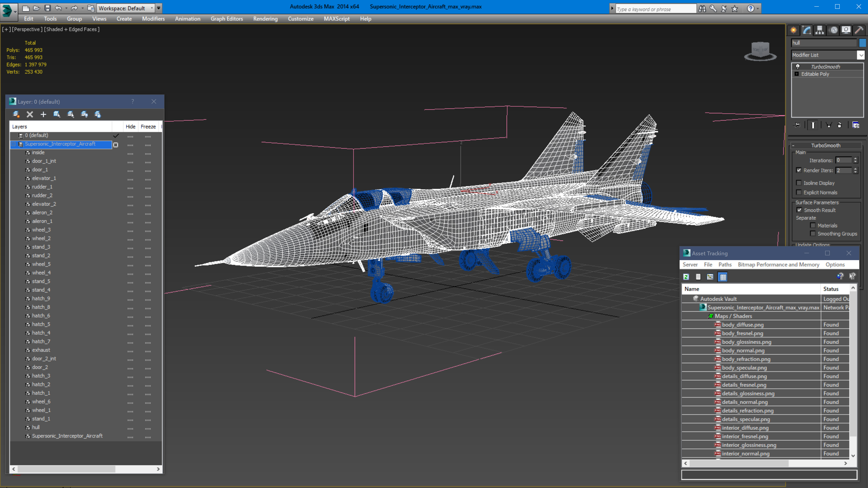Click Configure Modifier Sets icon

pos(856,125)
